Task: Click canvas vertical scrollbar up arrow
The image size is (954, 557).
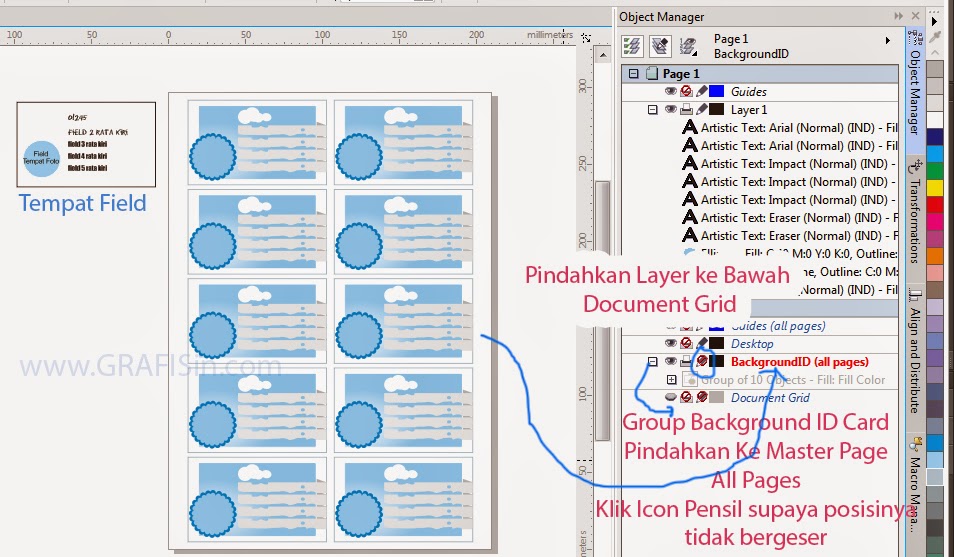Action: click(x=602, y=55)
